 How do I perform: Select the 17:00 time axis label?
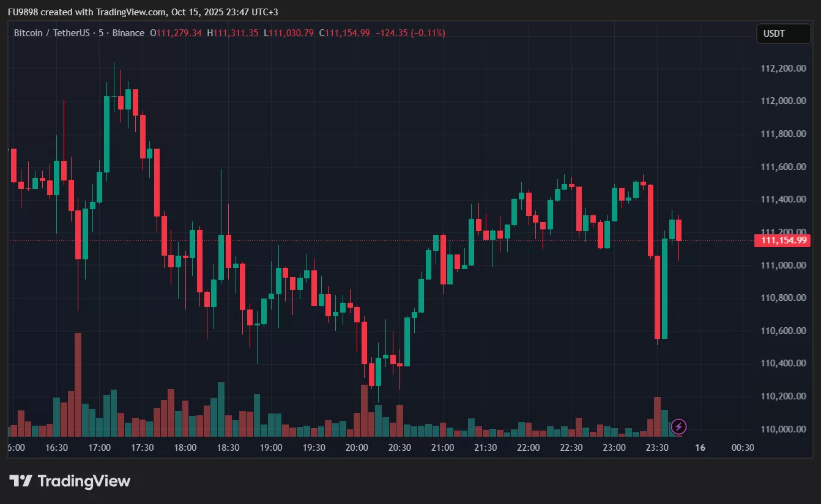[99, 448]
